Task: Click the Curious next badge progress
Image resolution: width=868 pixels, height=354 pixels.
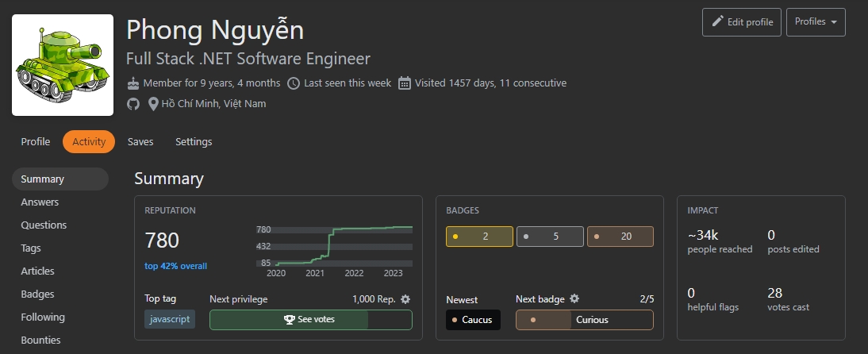Action: 585,320
